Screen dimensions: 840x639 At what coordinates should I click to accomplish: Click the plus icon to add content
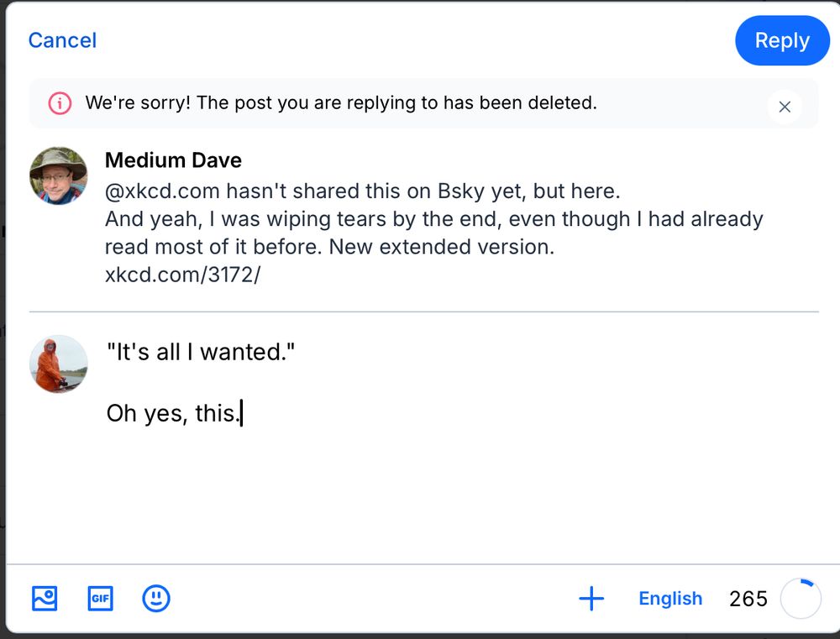click(x=591, y=599)
